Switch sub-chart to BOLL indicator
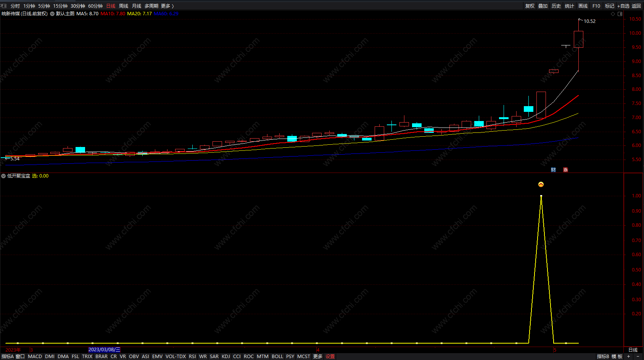The height and width of the screenshot is (360, 644). point(277,357)
